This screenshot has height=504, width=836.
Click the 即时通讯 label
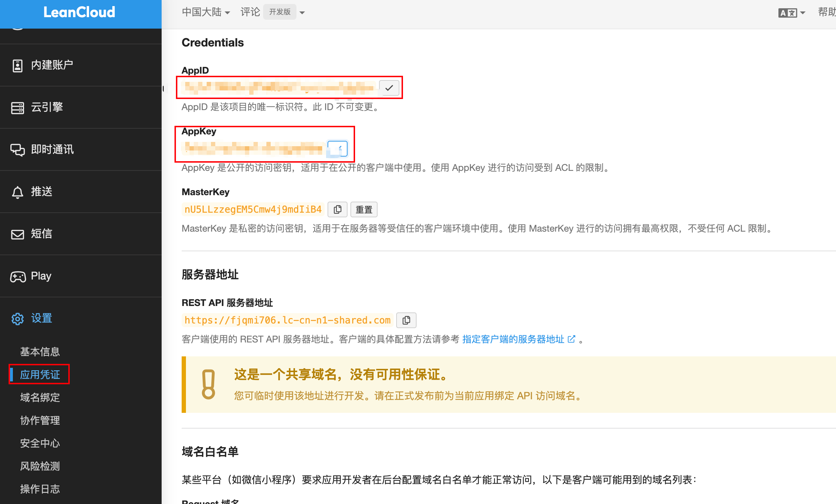(x=52, y=149)
